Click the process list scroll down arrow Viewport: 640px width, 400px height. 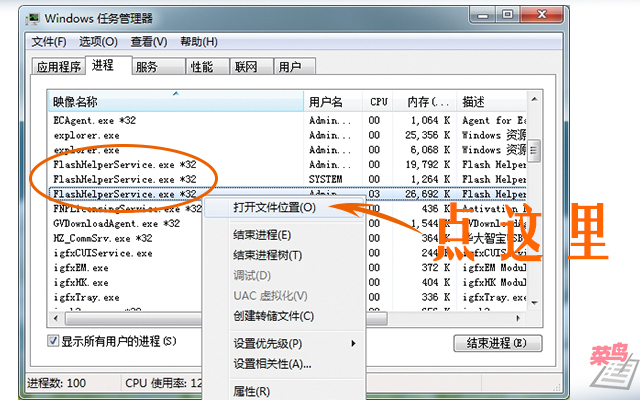point(534,303)
